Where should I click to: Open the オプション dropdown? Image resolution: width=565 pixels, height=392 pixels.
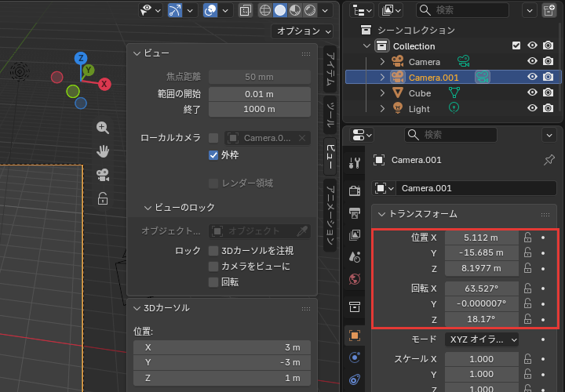(x=302, y=31)
